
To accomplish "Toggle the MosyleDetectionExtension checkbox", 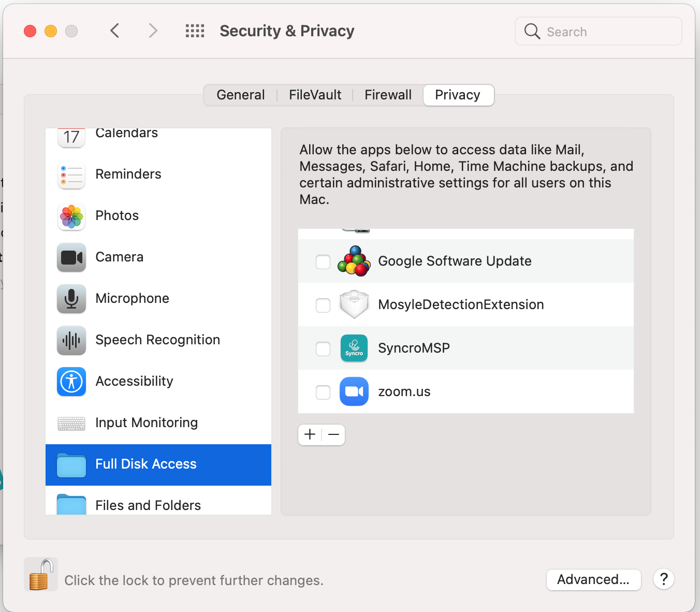I will 323,305.
